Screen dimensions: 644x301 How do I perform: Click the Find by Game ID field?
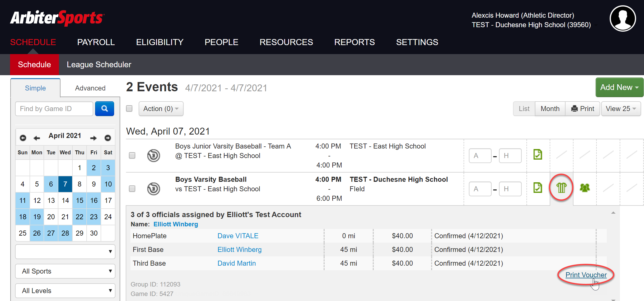tap(54, 109)
